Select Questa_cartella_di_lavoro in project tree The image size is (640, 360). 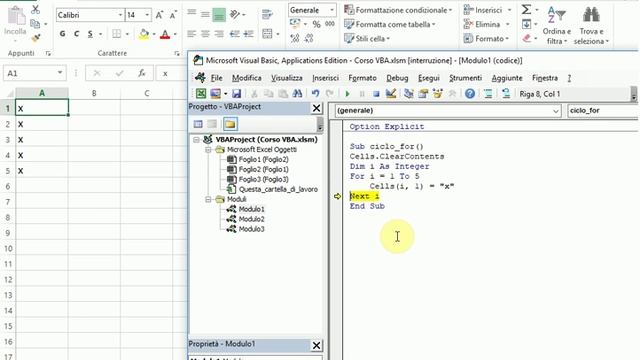[x=278, y=189]
